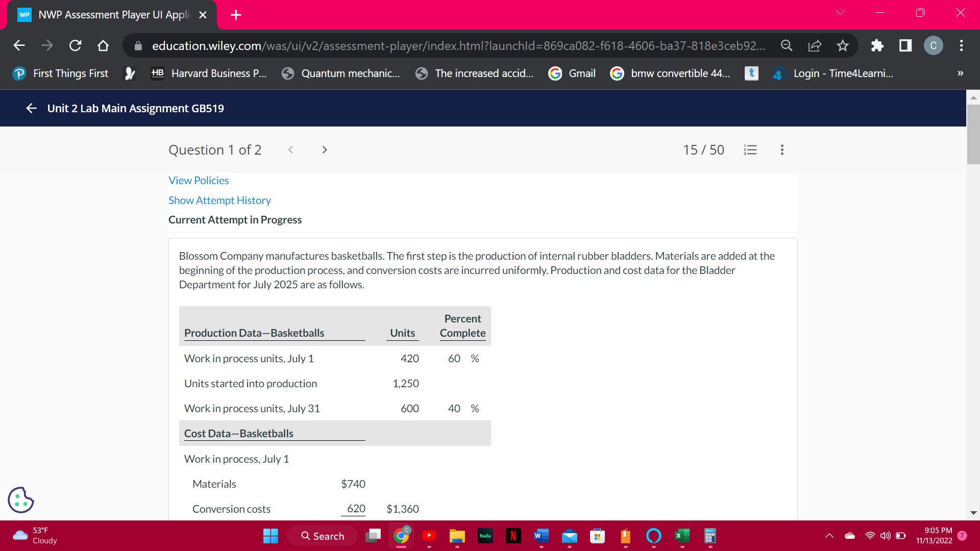Toggle the browser side panel
980x551 pixels.
coord(905,46)
